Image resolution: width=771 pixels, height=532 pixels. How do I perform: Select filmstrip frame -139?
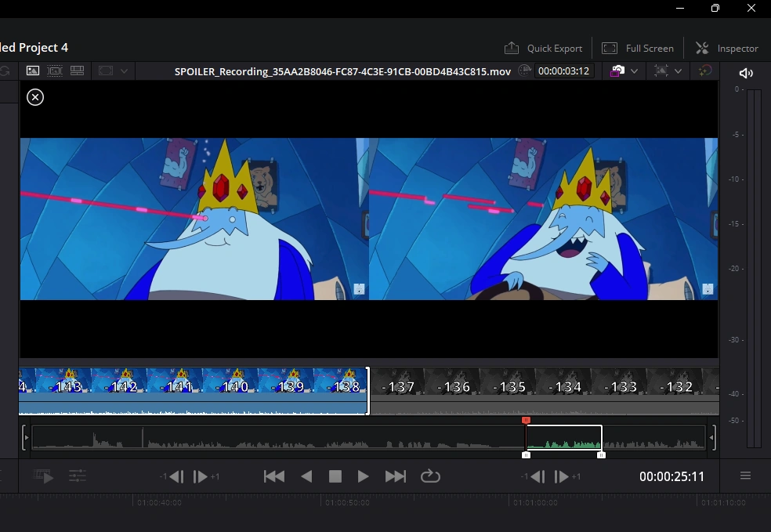(286, 381)
